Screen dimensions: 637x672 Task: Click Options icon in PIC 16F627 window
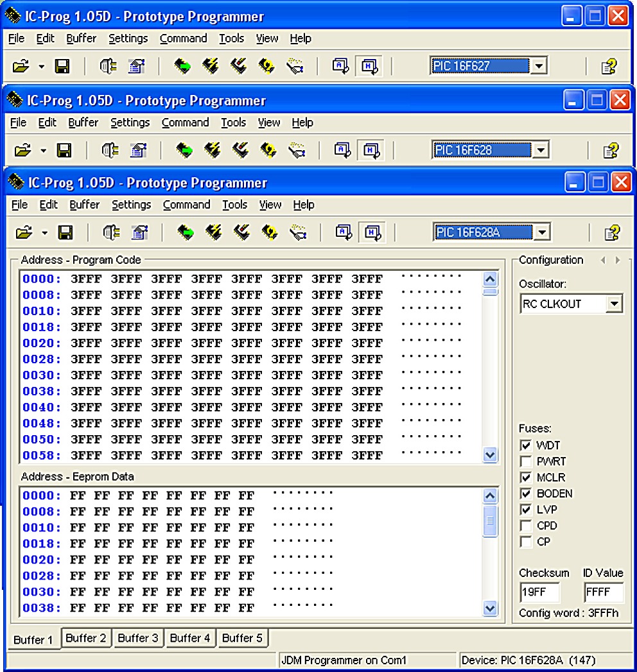click(x=137, y=66)
